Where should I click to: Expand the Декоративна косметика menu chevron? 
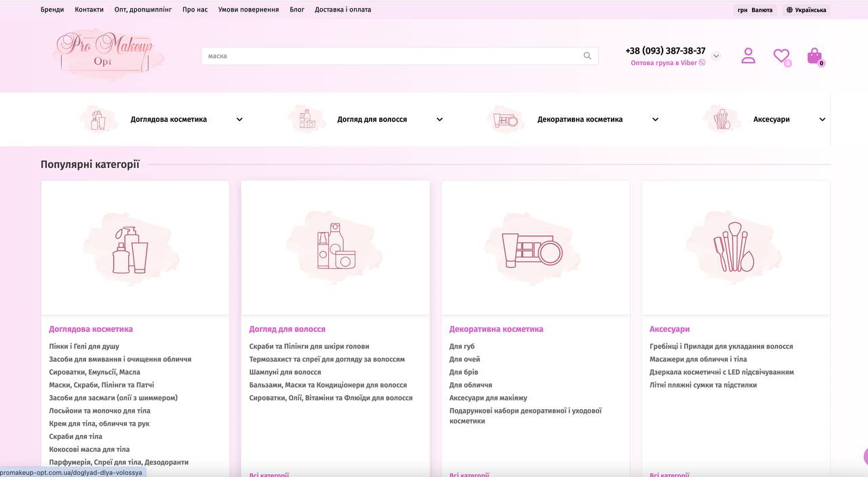point(655,119)
